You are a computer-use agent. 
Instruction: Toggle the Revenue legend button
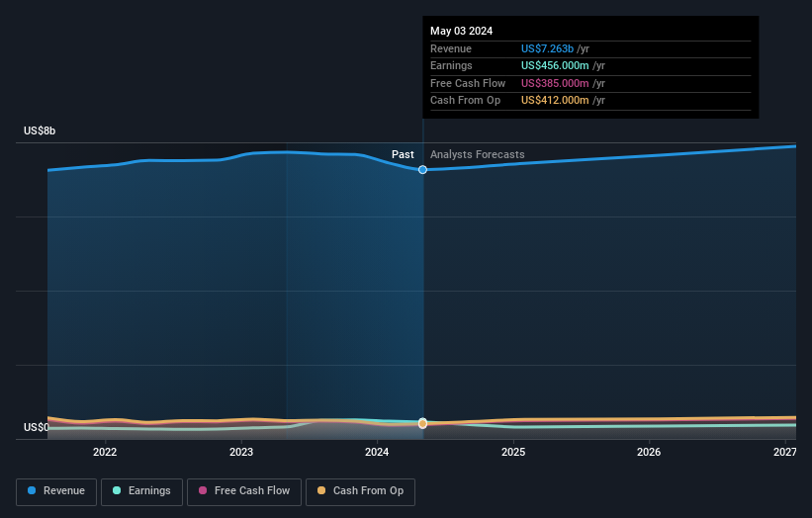[56, 491]
